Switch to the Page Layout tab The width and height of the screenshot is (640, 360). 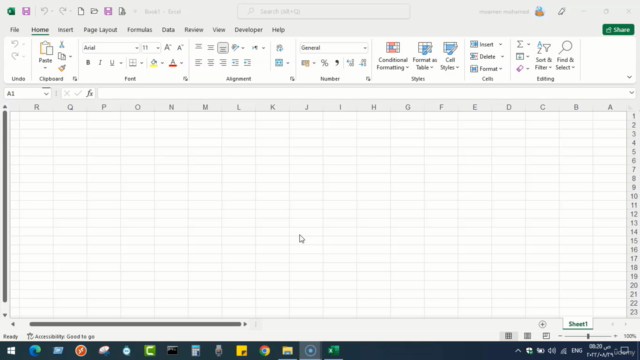point(100,30)
